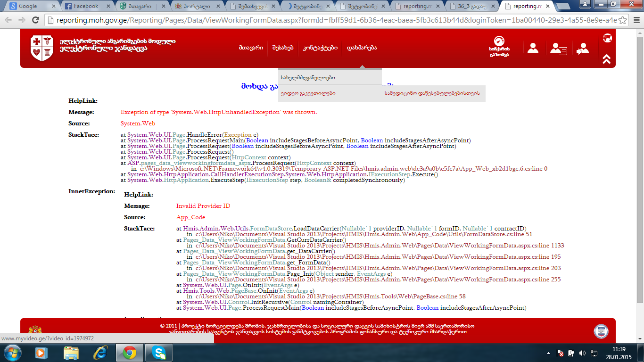This screenshot has width=644, height=362.
Task: Select ვიდეო გაკვეთილები submenu entry
Action: (x=308, y=93)
